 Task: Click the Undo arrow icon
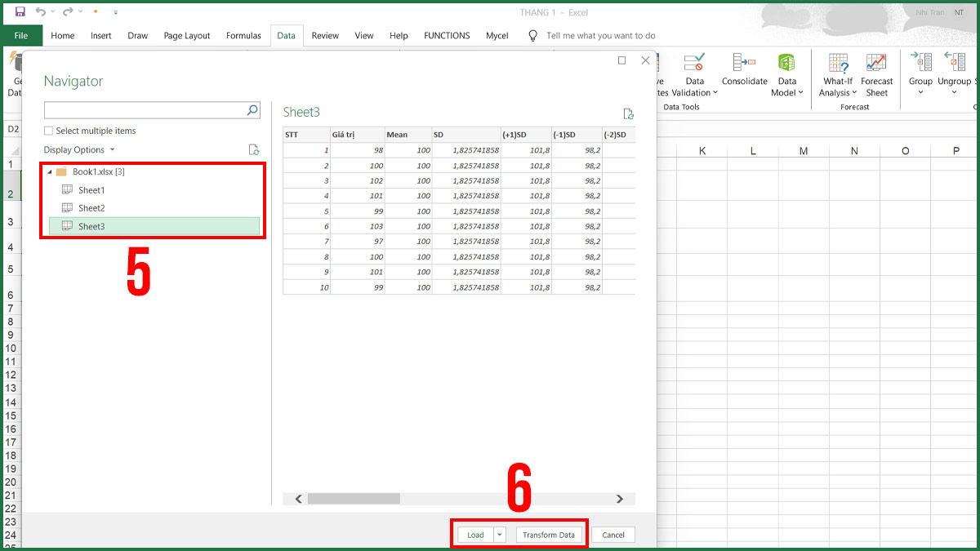(40, 12)
